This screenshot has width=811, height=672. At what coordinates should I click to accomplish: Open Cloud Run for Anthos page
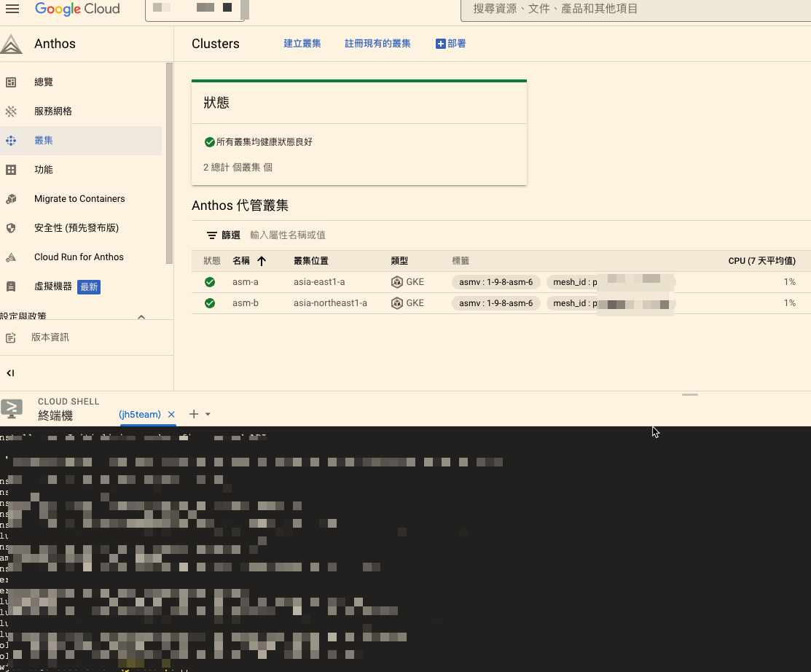(81, 257)
